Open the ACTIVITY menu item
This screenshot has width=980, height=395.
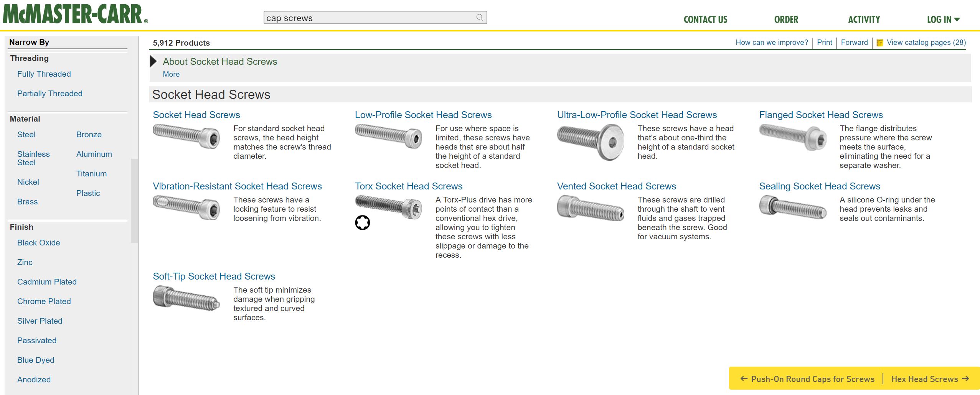pos(864,20)
